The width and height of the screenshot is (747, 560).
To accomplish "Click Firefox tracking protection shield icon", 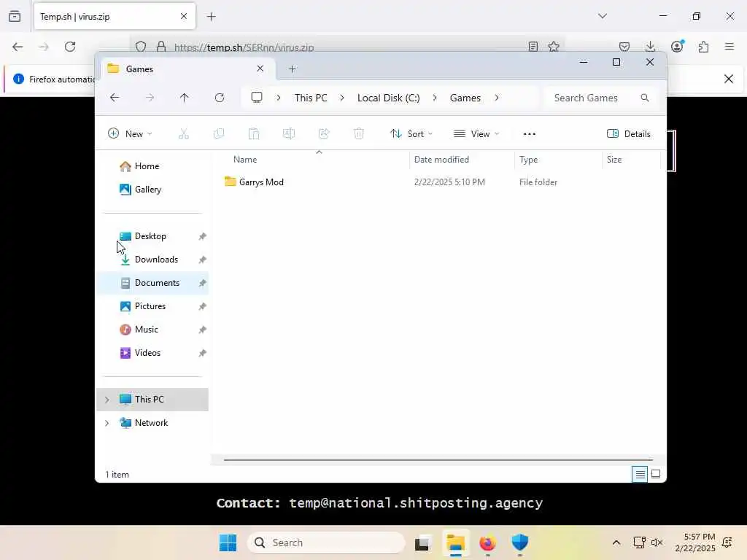I will (x=141, y=47).
